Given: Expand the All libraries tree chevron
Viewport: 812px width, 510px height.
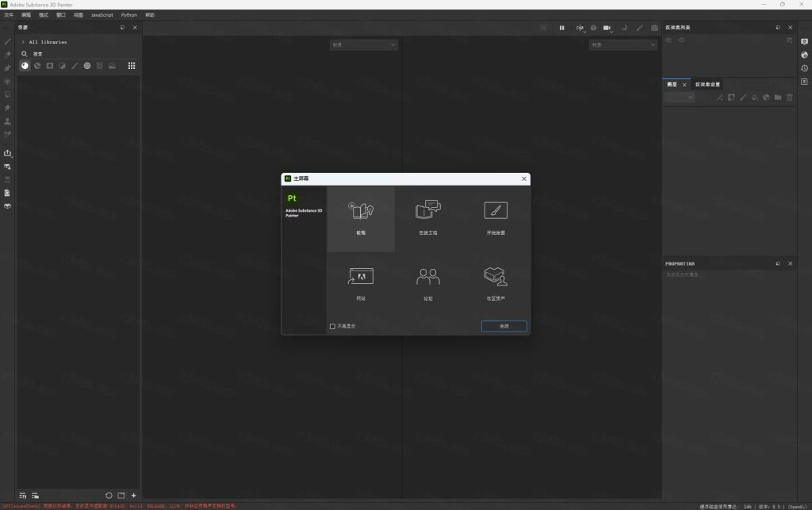Looking at the screenshot, I should point(23,42).
